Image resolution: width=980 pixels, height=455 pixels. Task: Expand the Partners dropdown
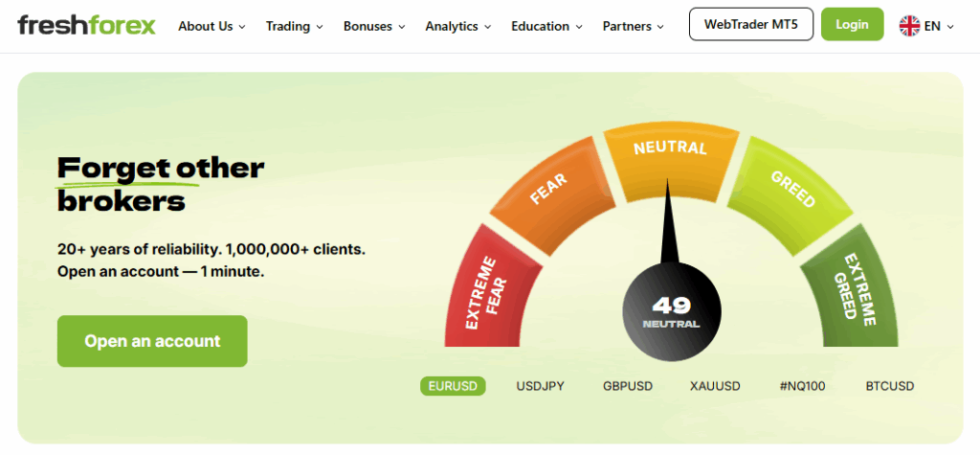(x=634, y=26)
